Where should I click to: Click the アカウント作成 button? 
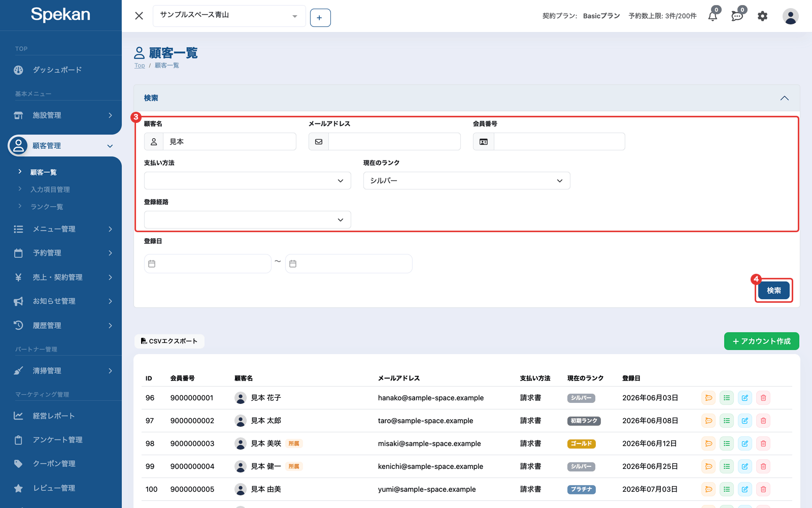click(x=762, y=341)
